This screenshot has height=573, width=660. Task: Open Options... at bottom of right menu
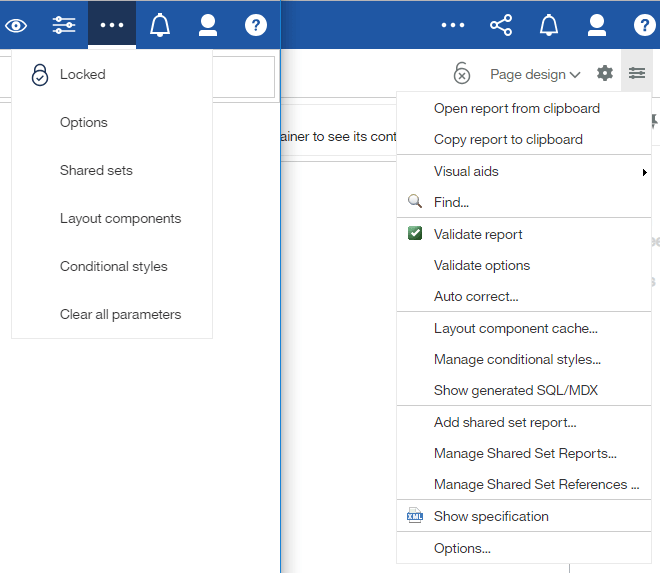tap(524, 549)
